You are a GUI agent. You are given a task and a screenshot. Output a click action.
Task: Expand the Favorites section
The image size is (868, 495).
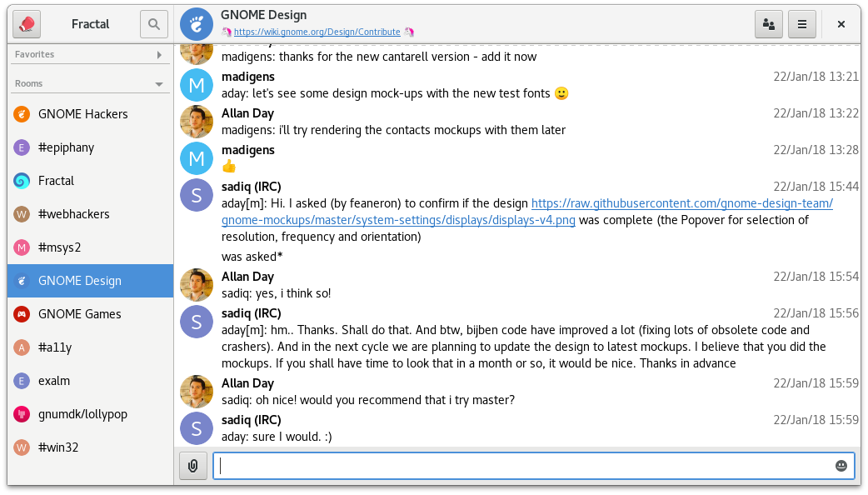point(90,54)
